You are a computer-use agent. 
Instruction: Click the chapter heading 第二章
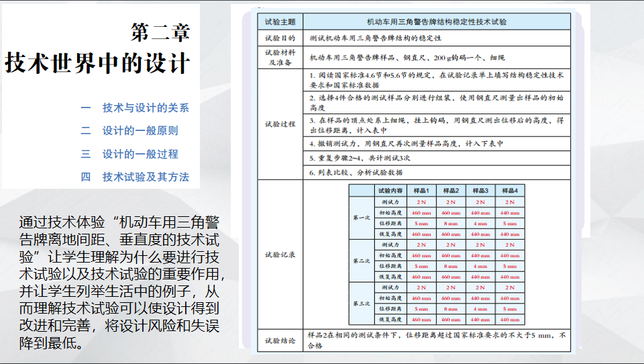tap(160, 32)
